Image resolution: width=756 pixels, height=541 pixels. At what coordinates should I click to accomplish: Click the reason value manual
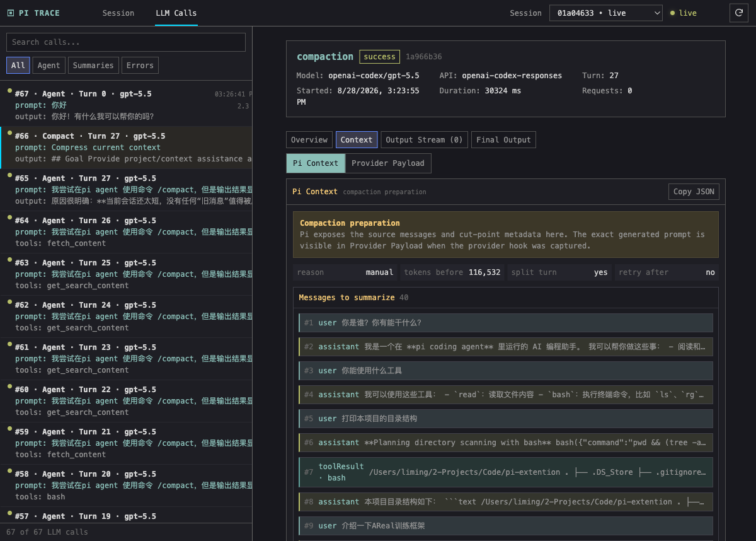(379, 272)
